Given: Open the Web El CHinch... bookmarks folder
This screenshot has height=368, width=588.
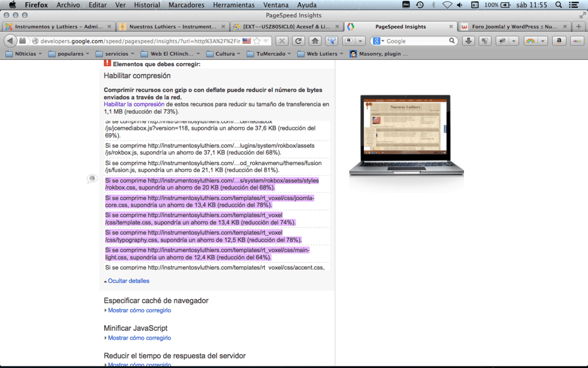Looking at the screenshot, I should tap(170, 54).
